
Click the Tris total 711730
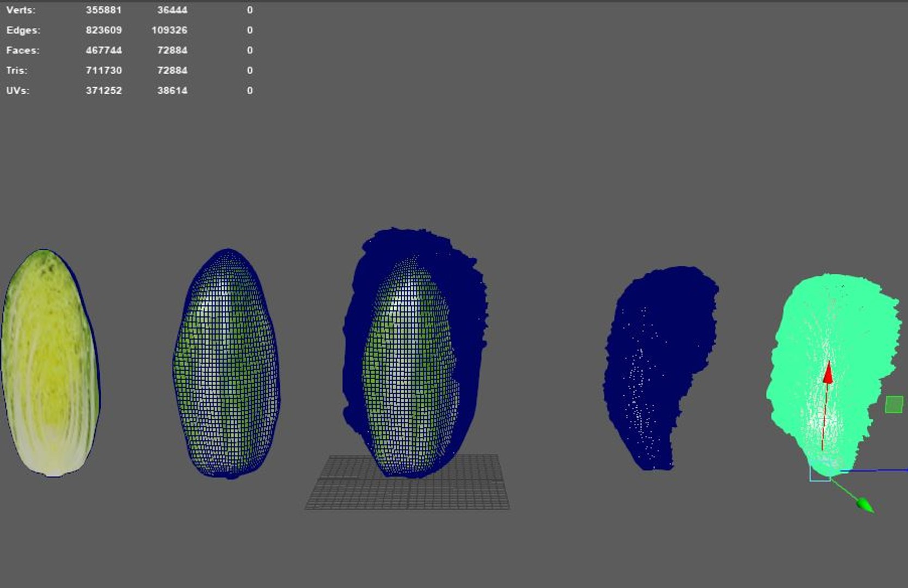[x=103, y=70]
